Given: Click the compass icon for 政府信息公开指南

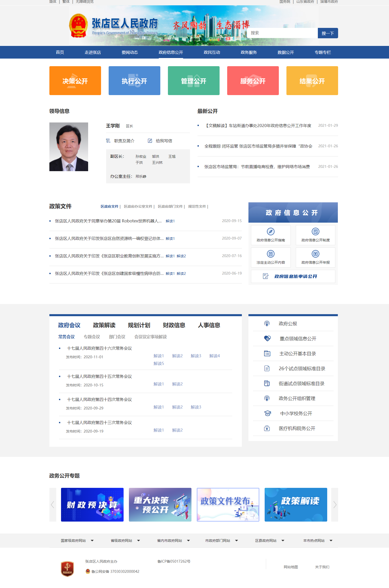Looking at the screenshot, I should tap(270, 231).
